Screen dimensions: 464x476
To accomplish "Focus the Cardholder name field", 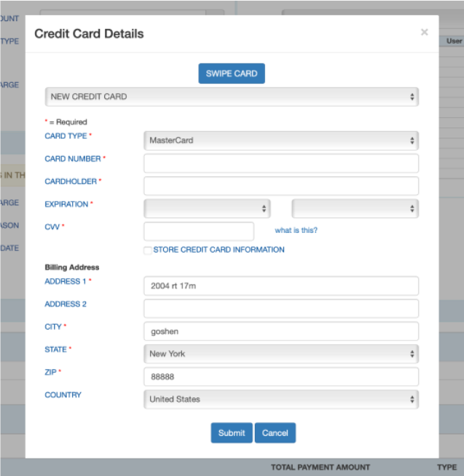I will [x=281, y=186].
